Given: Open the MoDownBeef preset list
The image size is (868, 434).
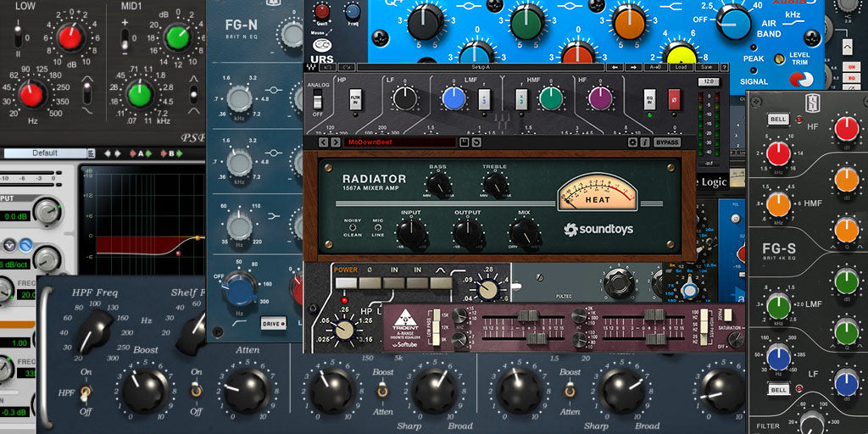Looking at the screenshot, I should (x=400, y=142).
